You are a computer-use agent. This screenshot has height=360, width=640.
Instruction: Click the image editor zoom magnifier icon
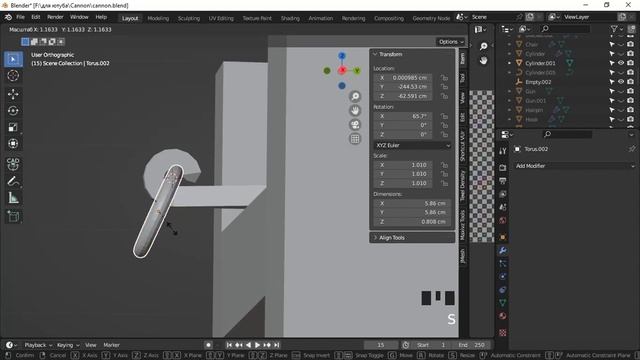(x=484, y=46)
